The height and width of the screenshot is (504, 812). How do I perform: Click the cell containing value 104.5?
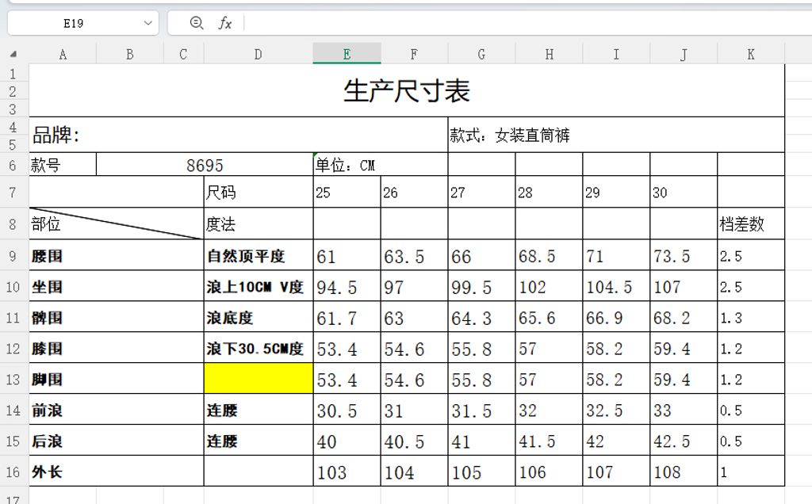(x=615, y=286)
